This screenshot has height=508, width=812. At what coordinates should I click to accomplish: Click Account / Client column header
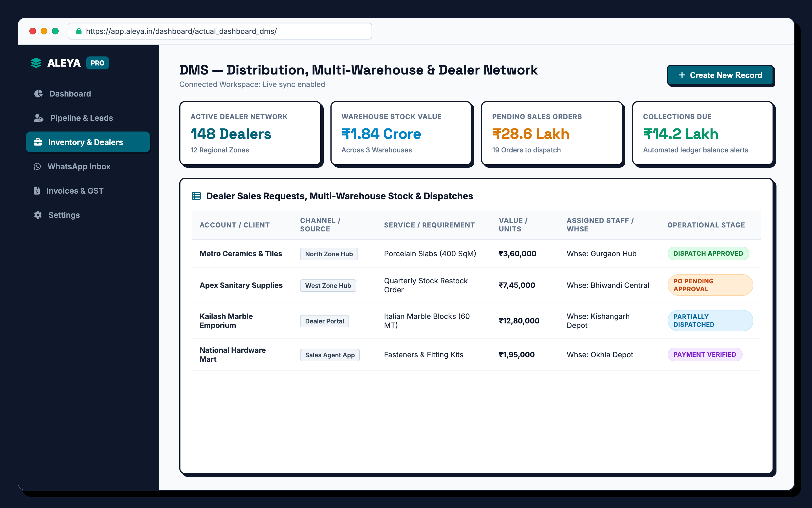235,225
